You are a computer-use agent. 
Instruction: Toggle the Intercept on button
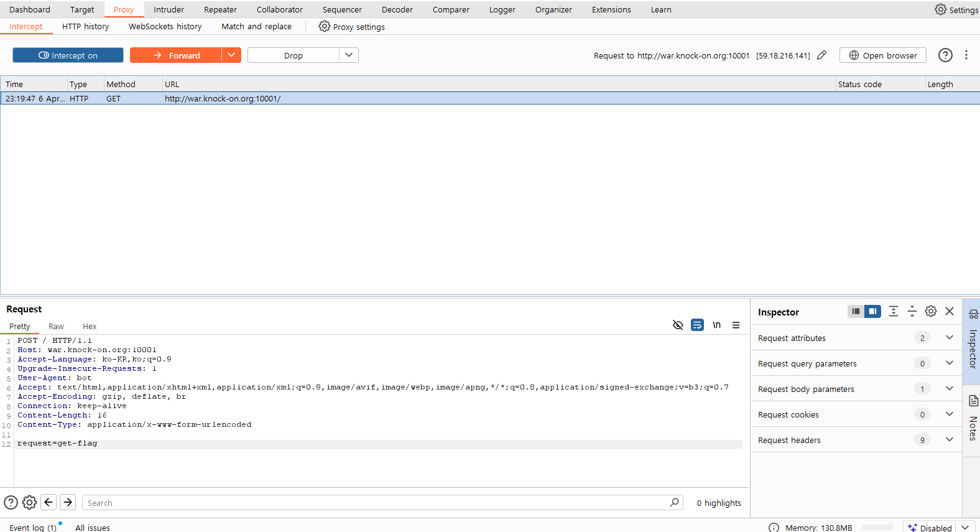coord(68,55)
